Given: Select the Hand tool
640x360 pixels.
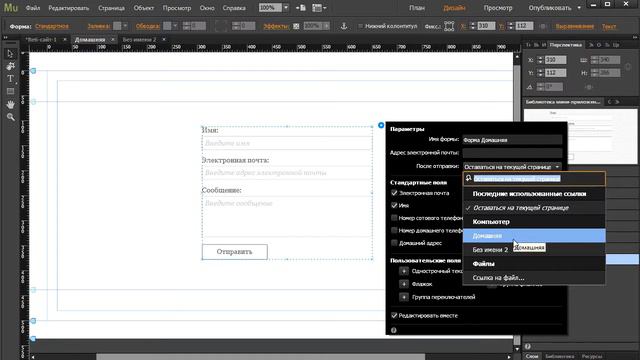Looking at the screenshot, I should coord(10,104).
